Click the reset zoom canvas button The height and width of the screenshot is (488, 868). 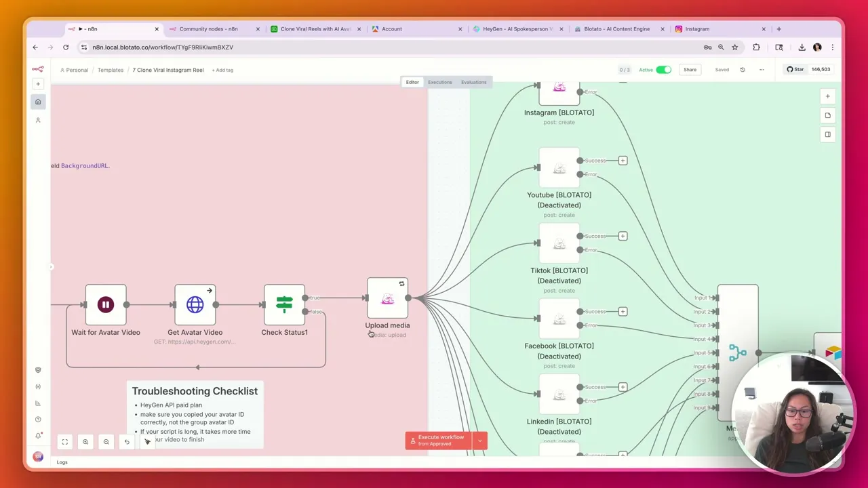tap(127, 442)
